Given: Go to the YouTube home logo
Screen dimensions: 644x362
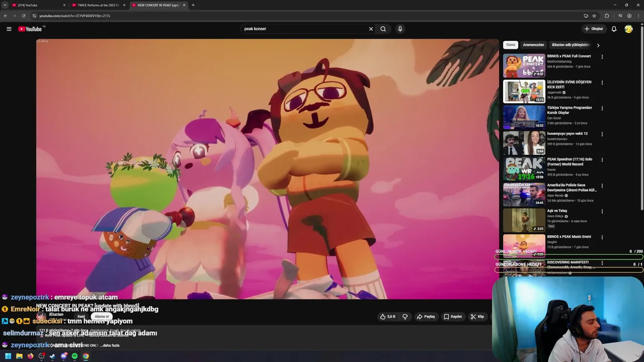Looking at the screenshot, I should coord(30,29).
